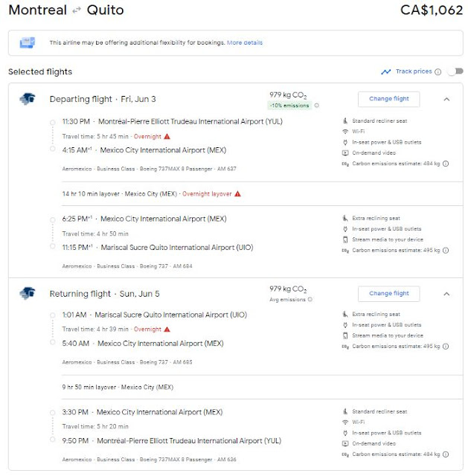Toggle the Track prices switch
The image size is (468, 476).
tap(455, 71)
